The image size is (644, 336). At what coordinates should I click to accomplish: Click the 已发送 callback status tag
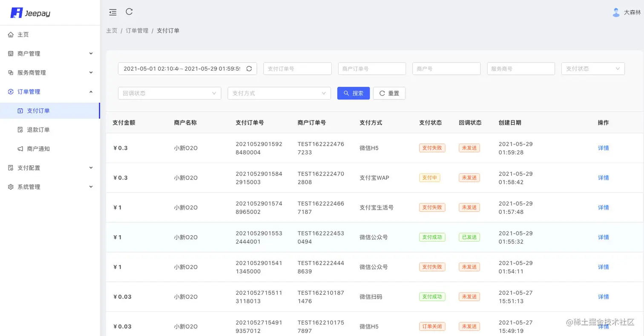point(469,237)
